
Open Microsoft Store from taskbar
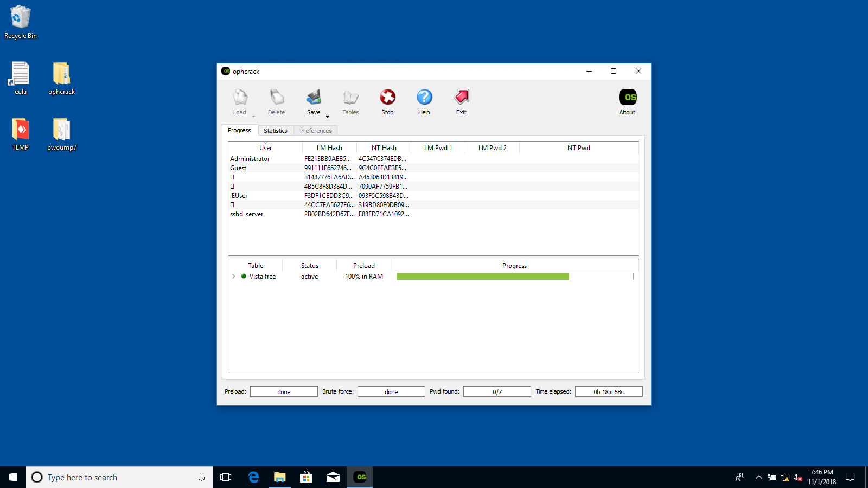307,477
